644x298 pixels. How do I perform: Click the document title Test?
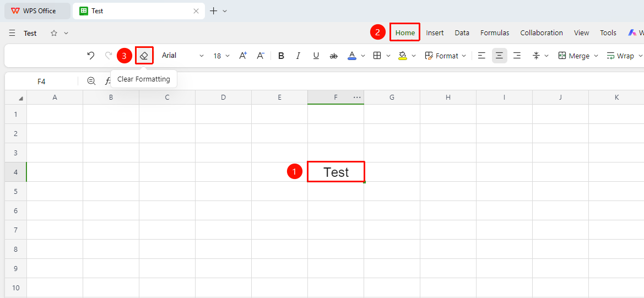pyautogui.click(x=30, y=33)
